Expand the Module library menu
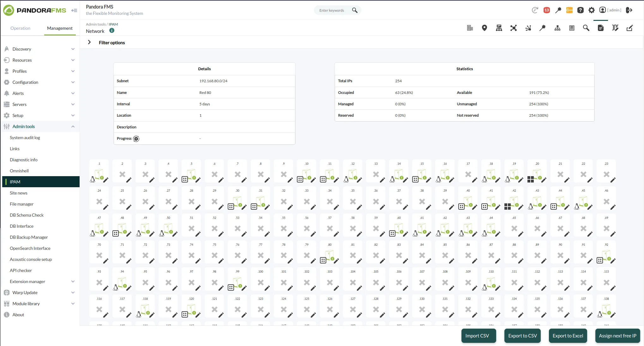Image resolution: width=644 pixels, height=346 pixels. click(x=40, y=304)
